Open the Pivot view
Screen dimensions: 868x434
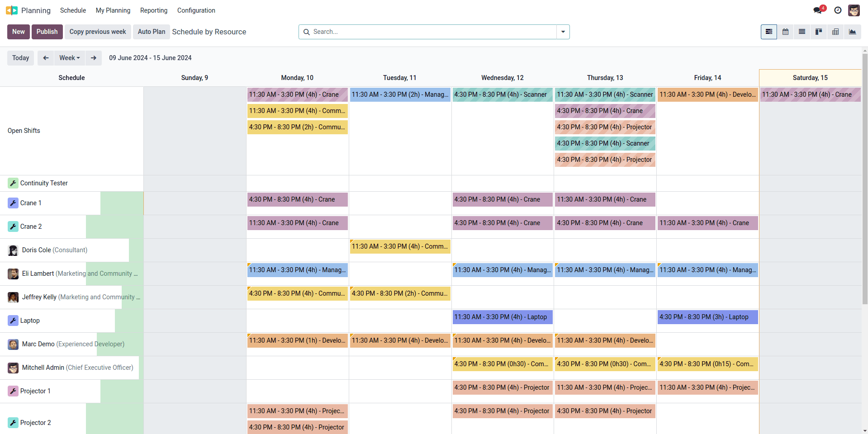click(x=835, y=32)
